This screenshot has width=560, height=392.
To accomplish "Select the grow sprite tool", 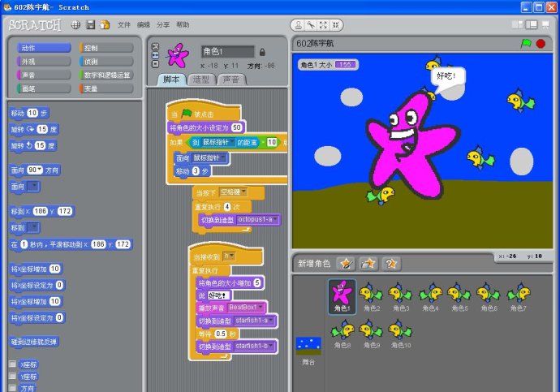I will point(323,25).
